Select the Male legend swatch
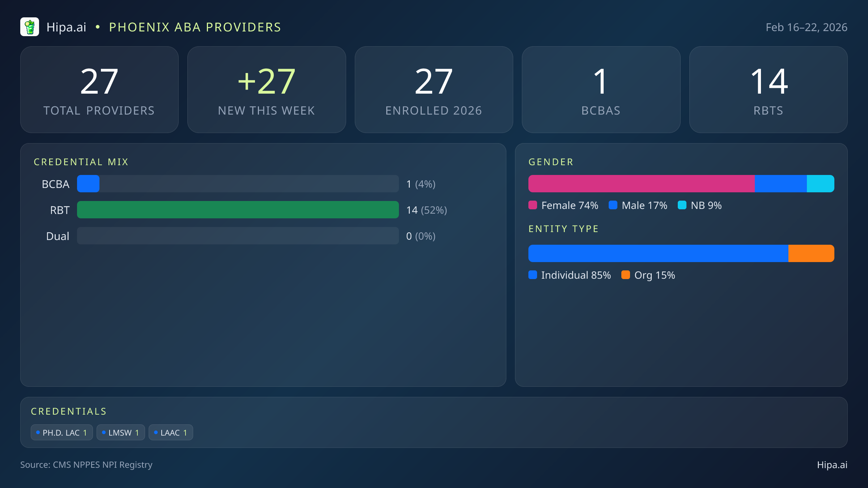Image resolution: width=868 pixels, height=488 pixels. 613,205
